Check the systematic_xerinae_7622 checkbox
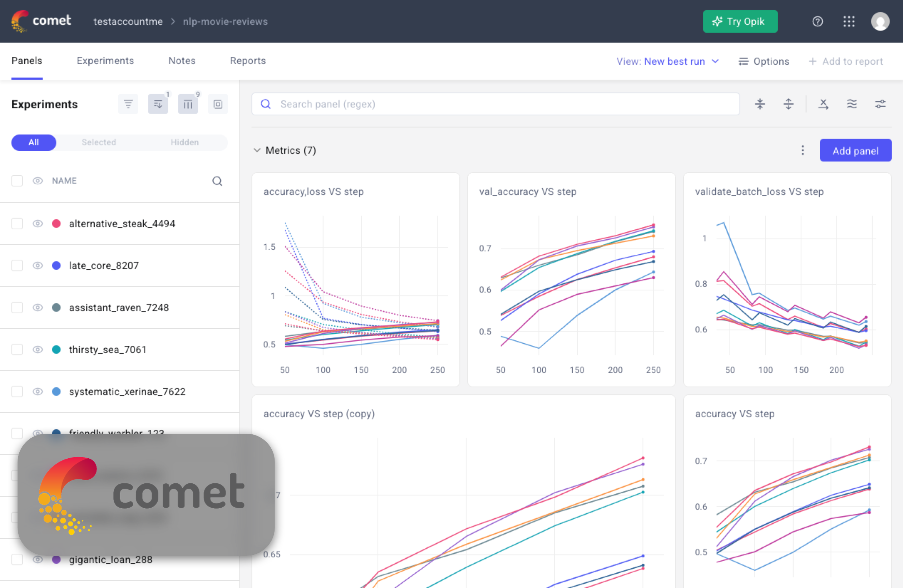The image size is (903, 588). tap(17, 392)
